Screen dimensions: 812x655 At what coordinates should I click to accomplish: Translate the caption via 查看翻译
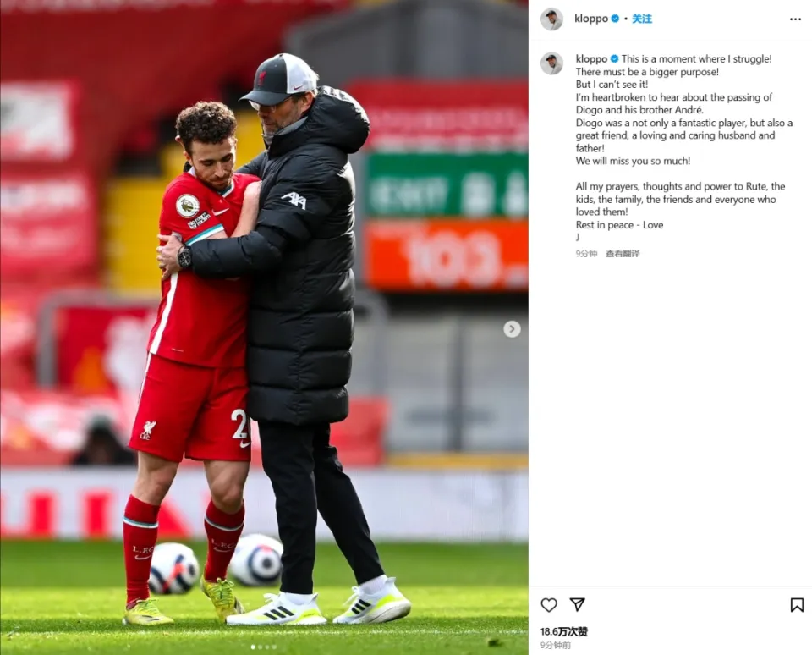pyautogui.click(x=623, y=253)
